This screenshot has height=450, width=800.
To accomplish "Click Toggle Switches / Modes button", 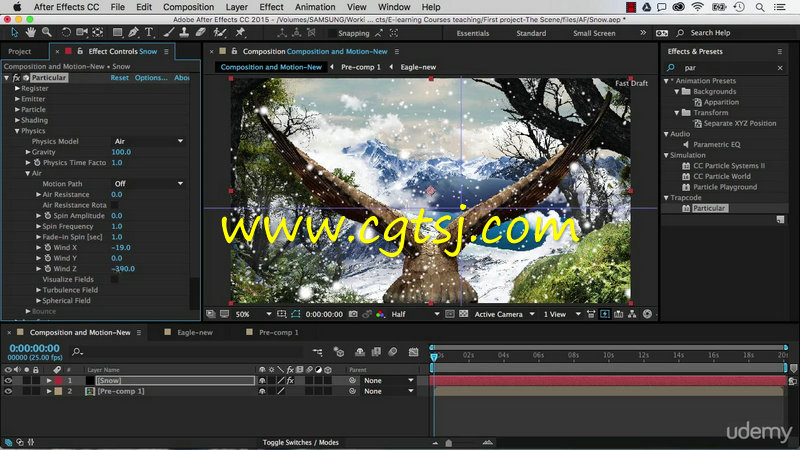I will (x=301, y=442).
